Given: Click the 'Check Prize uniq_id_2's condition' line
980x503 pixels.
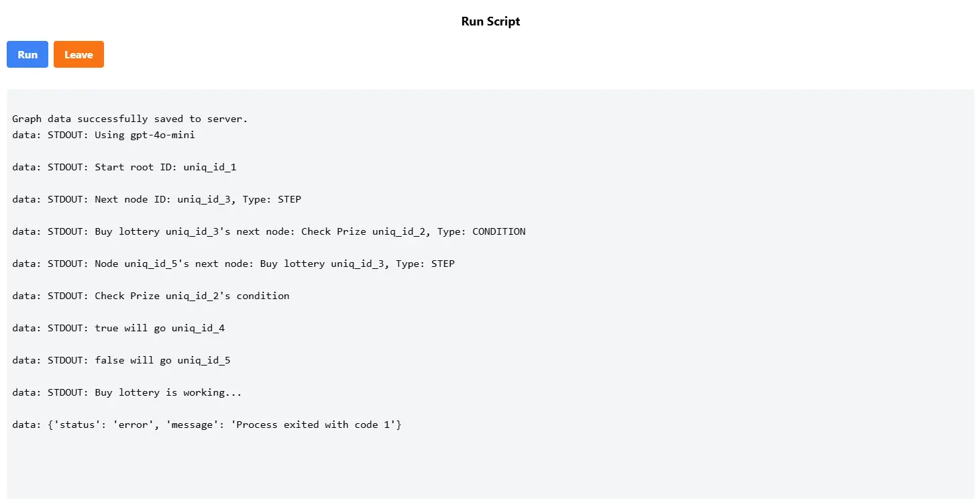Looking at the screenshot, I should pos(151,296).
